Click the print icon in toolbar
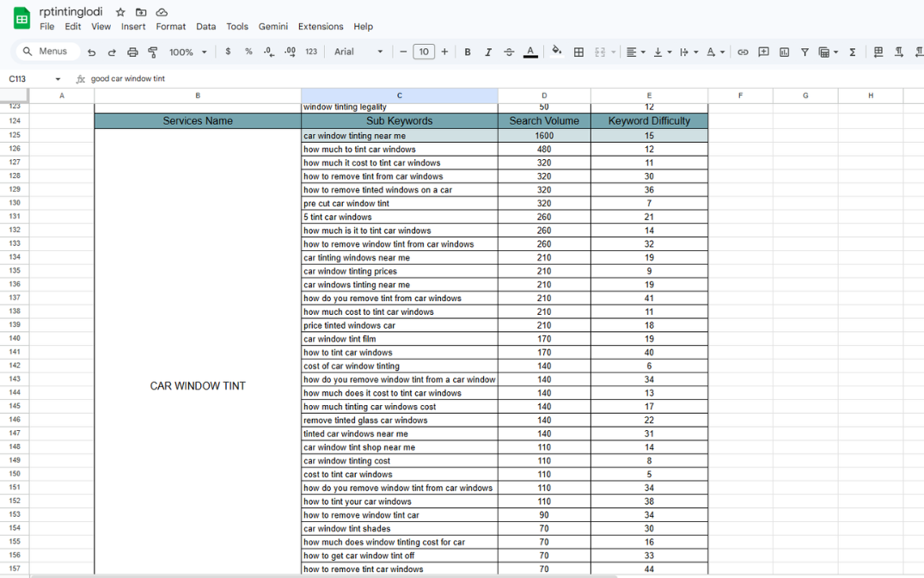This screenshot has width=924, height=578. (132, 52)
